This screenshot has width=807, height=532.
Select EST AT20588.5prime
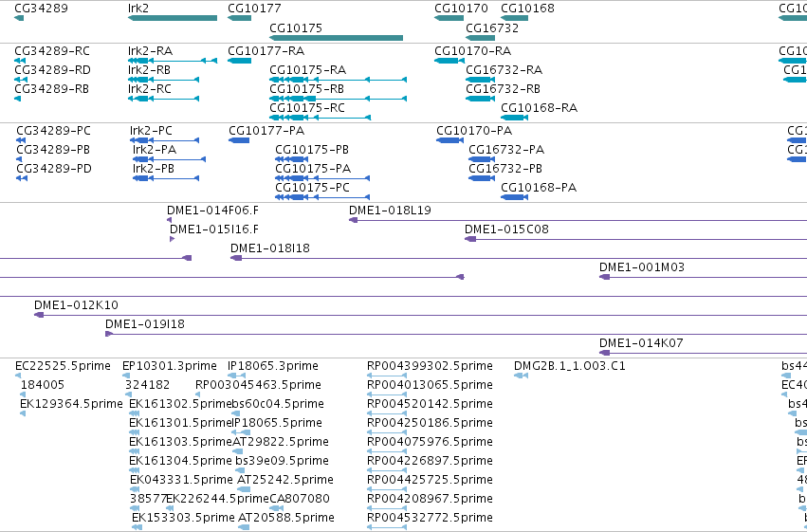tap(244, 528)
